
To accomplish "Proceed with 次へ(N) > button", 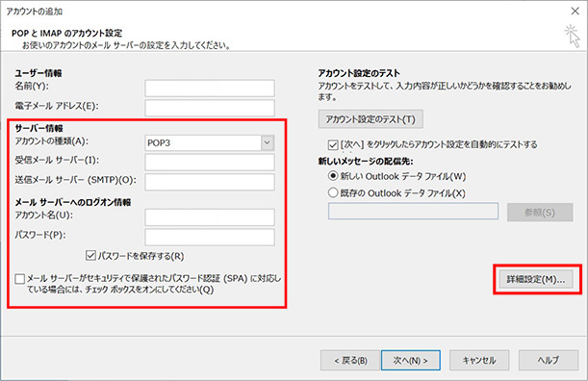I will pyautogui.click(x=411, y=361).
